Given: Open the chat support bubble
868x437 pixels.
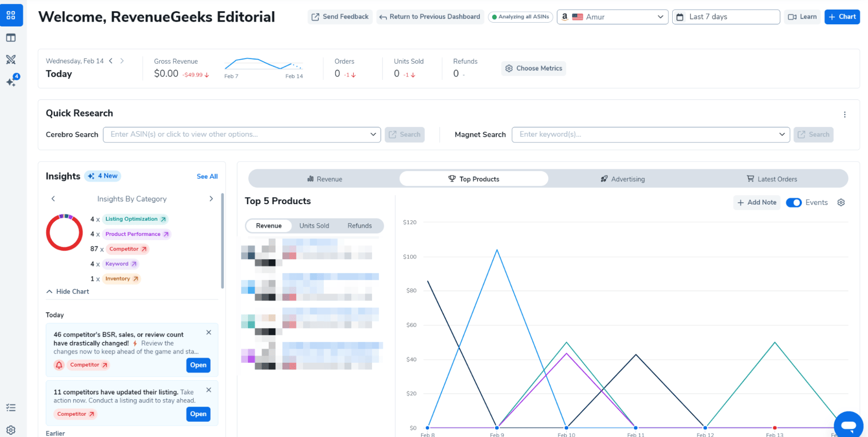Looking at the screenshot, I should pos(848,425).
